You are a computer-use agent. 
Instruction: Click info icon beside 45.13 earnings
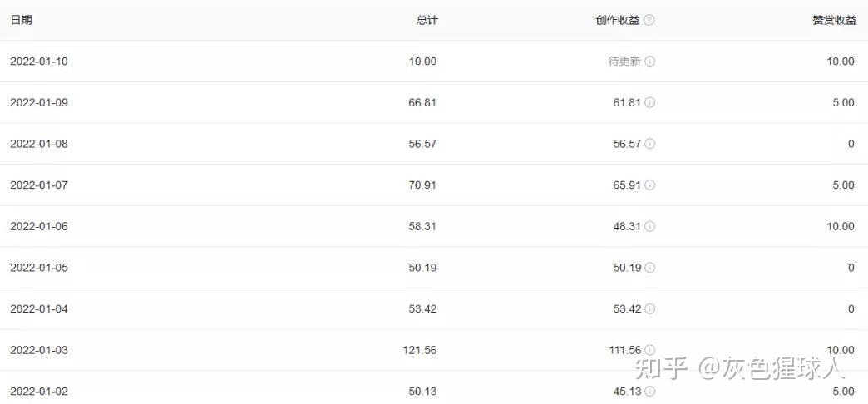point(650,392)
